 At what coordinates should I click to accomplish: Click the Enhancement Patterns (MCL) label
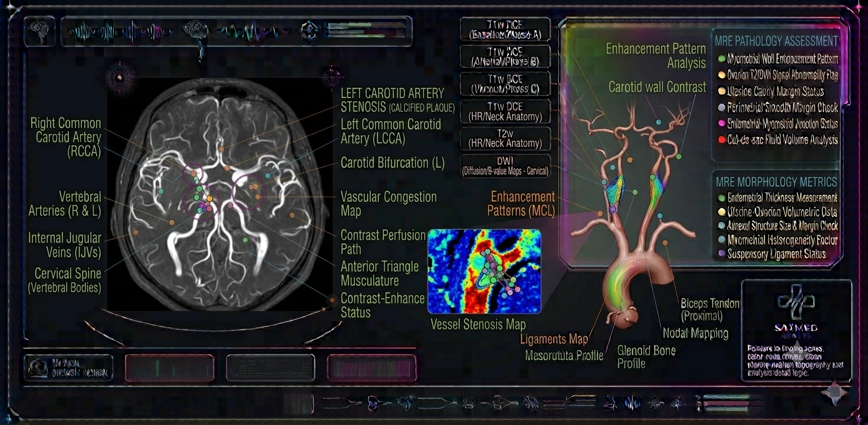(521, 203)
